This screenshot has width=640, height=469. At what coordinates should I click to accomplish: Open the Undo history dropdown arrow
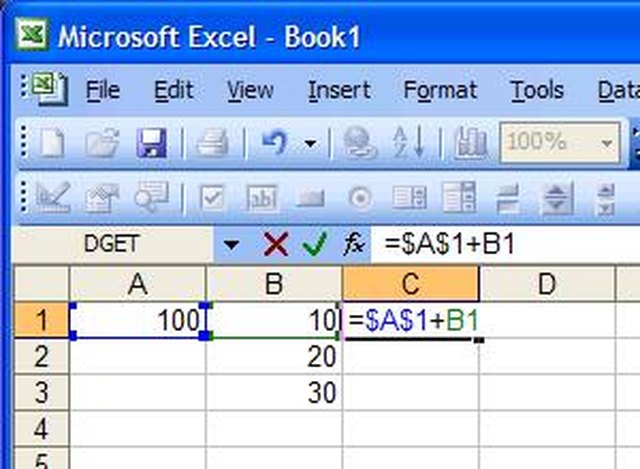[x=310, y=143]
